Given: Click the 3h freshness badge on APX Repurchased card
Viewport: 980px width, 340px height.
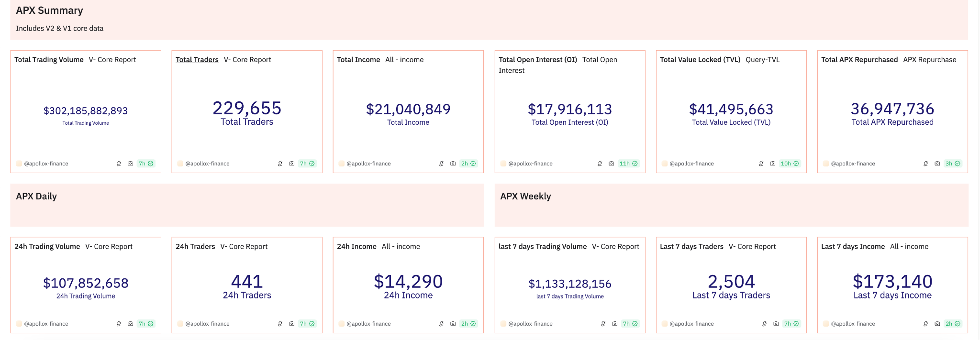Looking at the screenshot, I should point(952,164).
